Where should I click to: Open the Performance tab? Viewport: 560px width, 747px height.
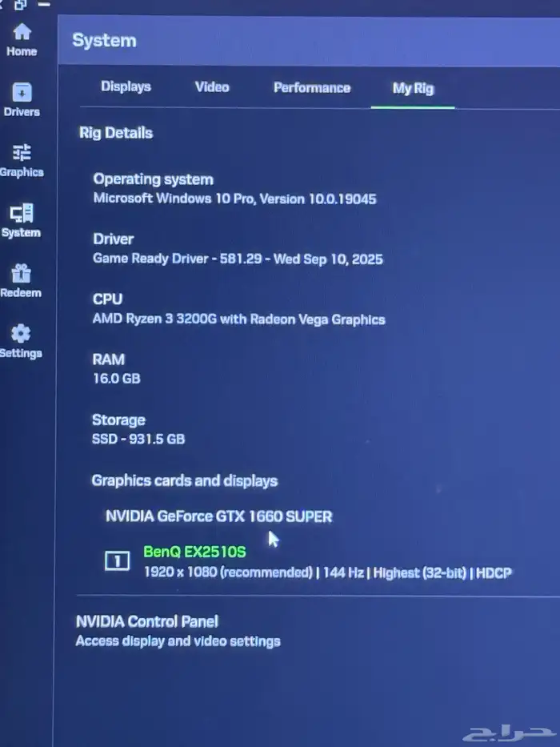pyautogui.click(x=311, y=88)
